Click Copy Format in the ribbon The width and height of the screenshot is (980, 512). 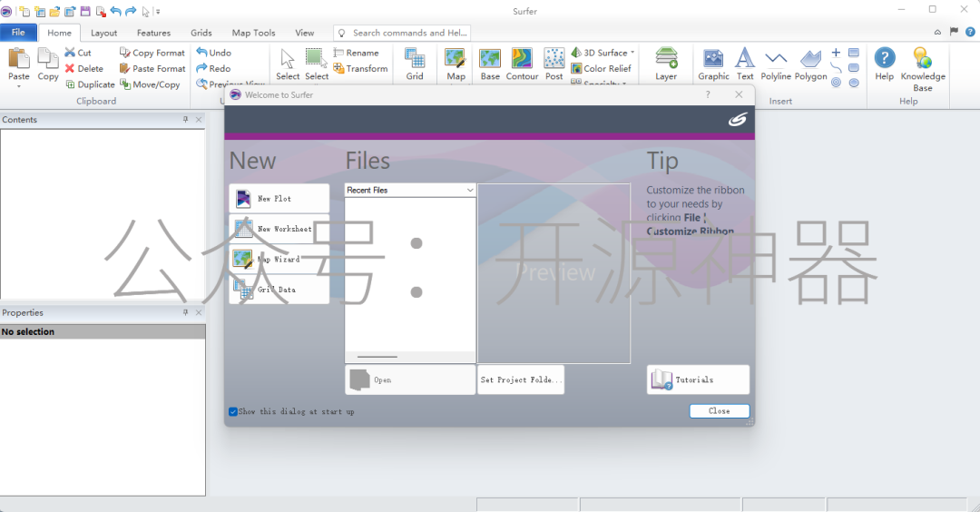click(x=152, y=53)
